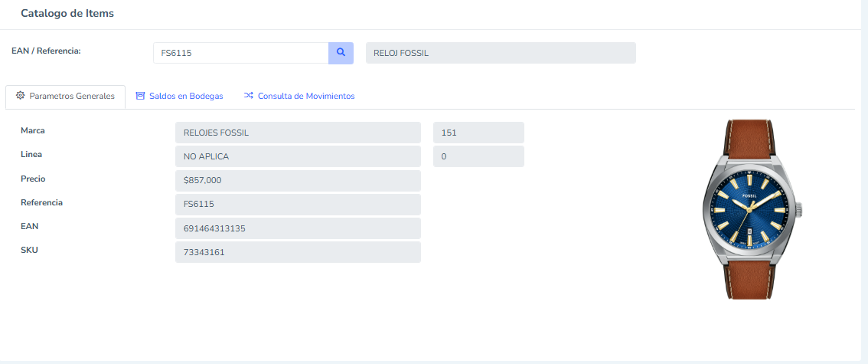Image resolution: width=868 pixels, height=364 pixels.
Task: Select the Marca field RELOJES FOSSIL
Action: click(298, 133)
